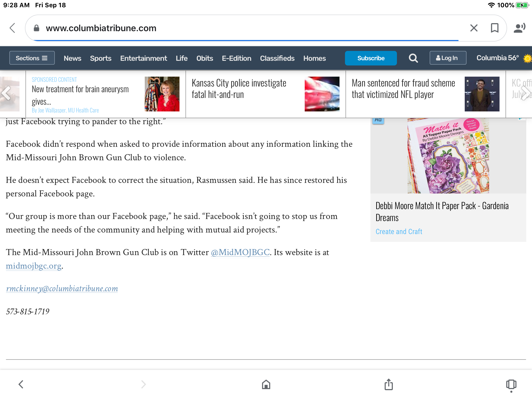Tap the Home icon in bottom toolbar
Screen dimensions: 532x399
(266, 384)
